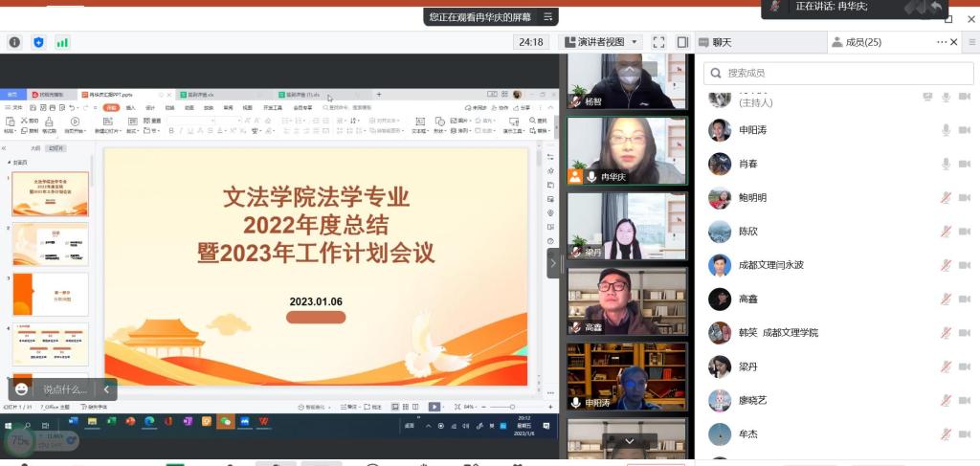Toggle microphone for 申阳涛
Screen dimensions: 980x466
click(946, 130)
